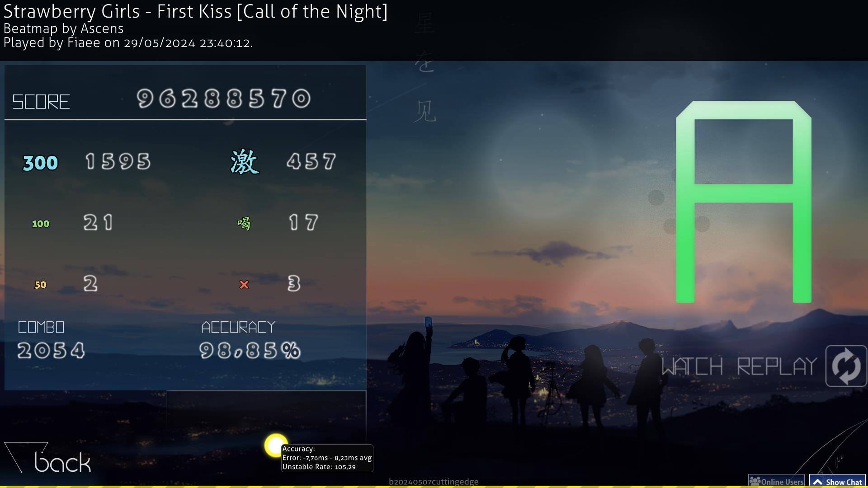This screenshot has width=868, height=488.
Task: Open the Online Users panel
Action: (x=776, y=482)
